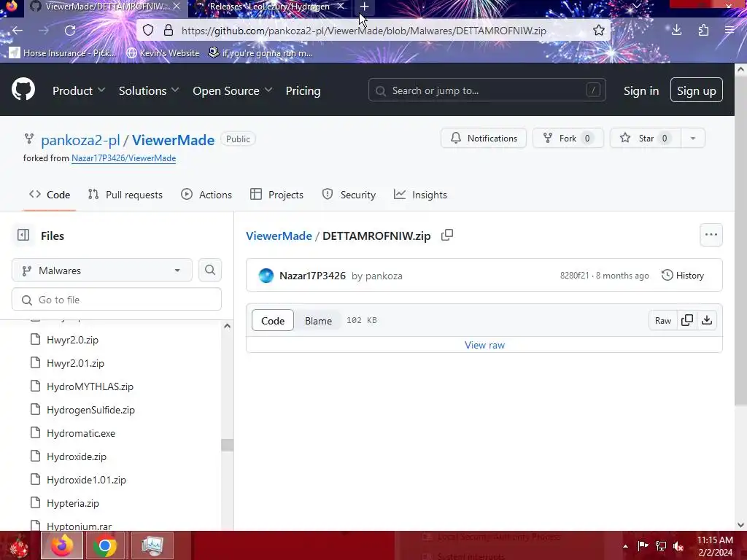Click the Notifications button
747x560 pixels.
coord(484,138)
